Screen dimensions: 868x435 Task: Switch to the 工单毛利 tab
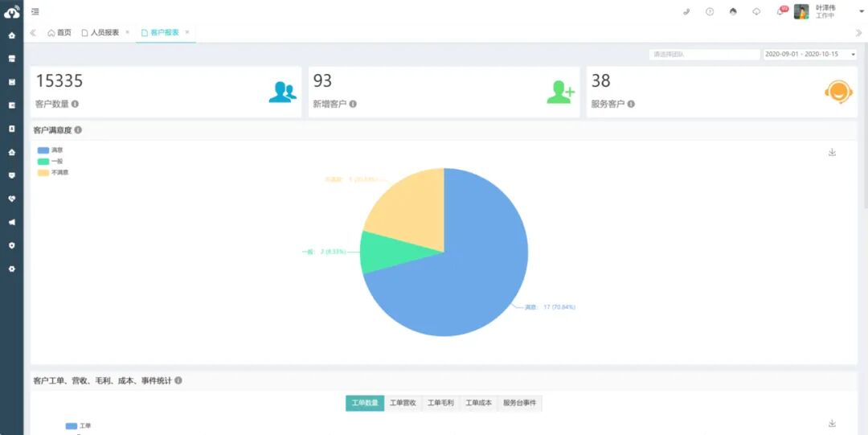(x=440, y=404)
